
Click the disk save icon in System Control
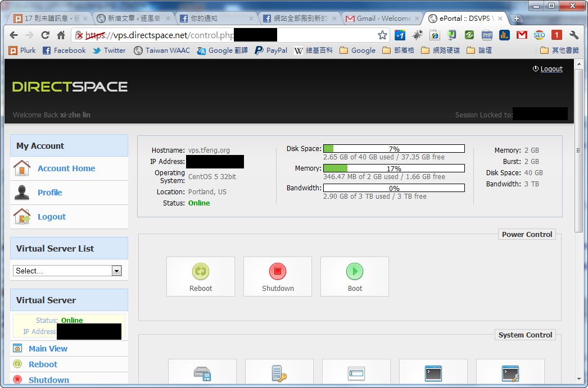click(202, 373)
